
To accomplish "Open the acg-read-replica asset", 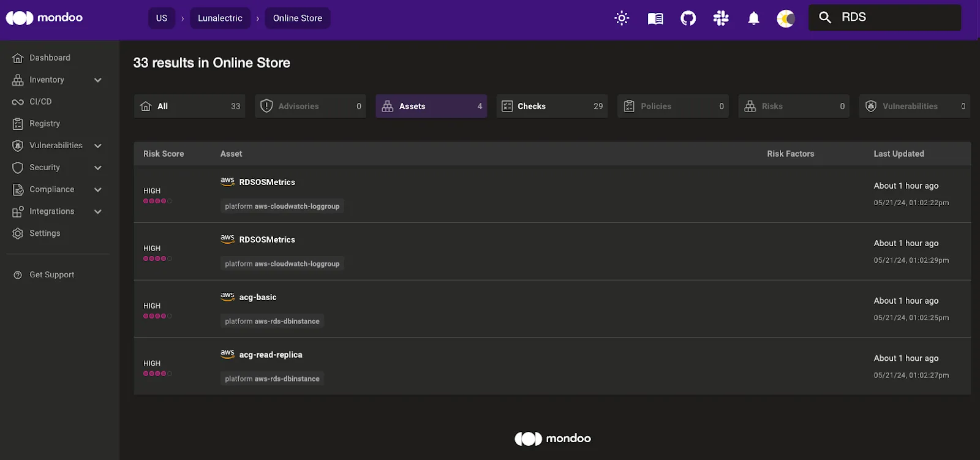I will 271,355.
